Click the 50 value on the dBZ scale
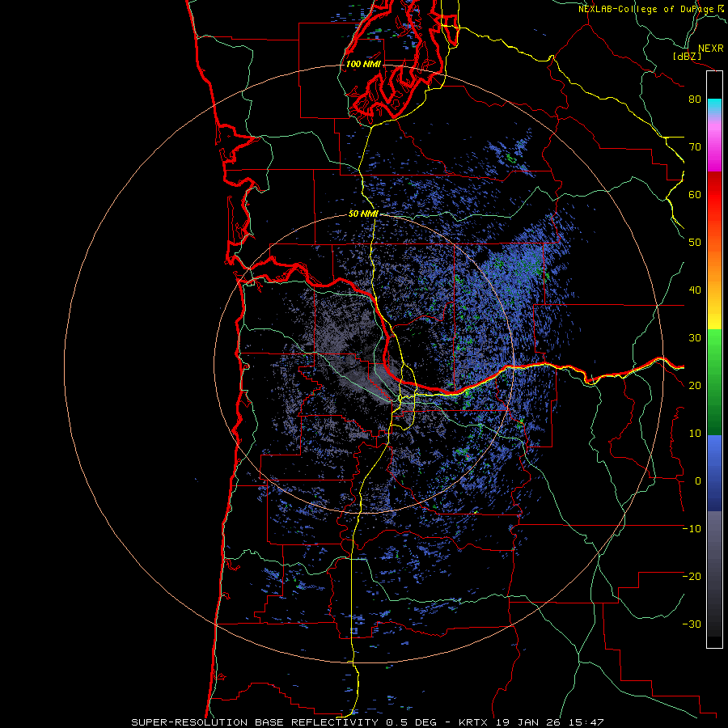The image size is (728, 728). [x=695, y=243]
